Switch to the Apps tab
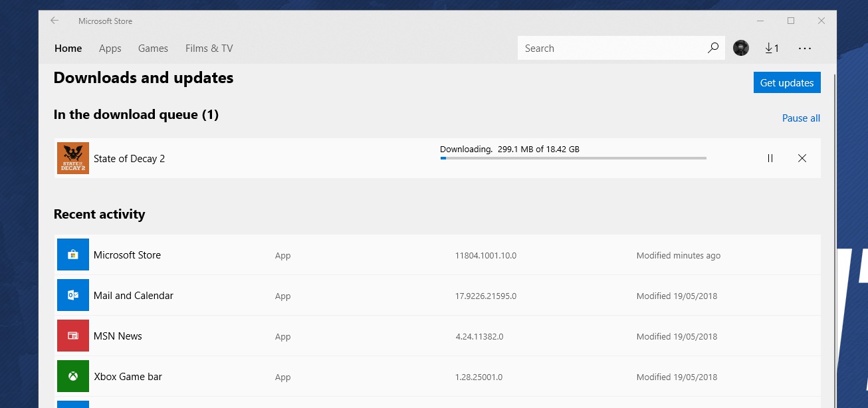The image size is (868, 408). click(110, 48)
